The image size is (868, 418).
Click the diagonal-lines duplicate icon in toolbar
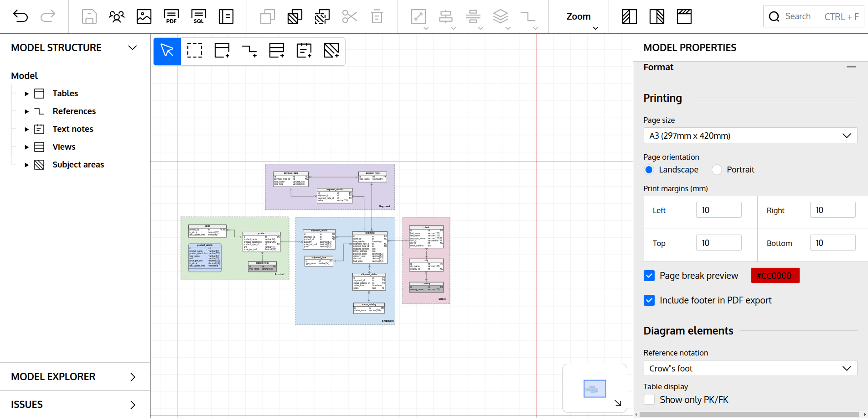click(322, 16)
